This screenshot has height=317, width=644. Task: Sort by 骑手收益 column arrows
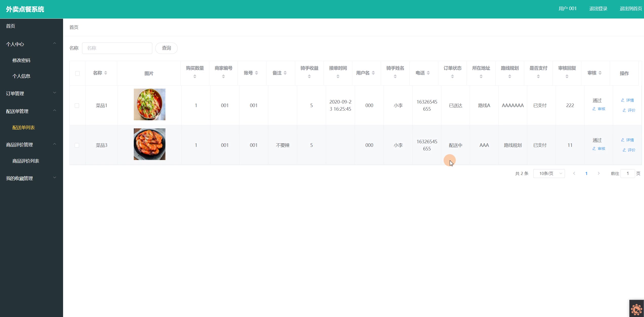coord(309,76)
